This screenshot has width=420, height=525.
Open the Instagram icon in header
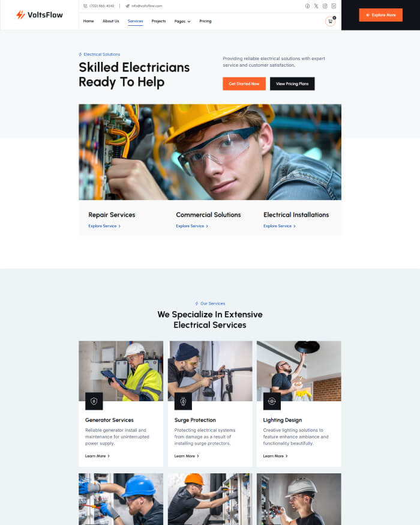click(325, 6)
